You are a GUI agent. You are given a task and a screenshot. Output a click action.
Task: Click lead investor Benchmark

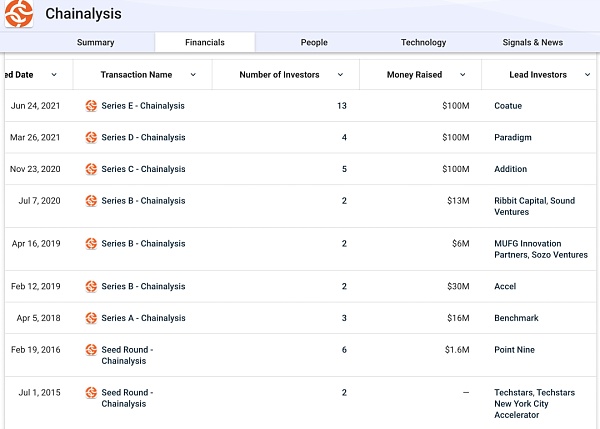[x=516, y=318]
